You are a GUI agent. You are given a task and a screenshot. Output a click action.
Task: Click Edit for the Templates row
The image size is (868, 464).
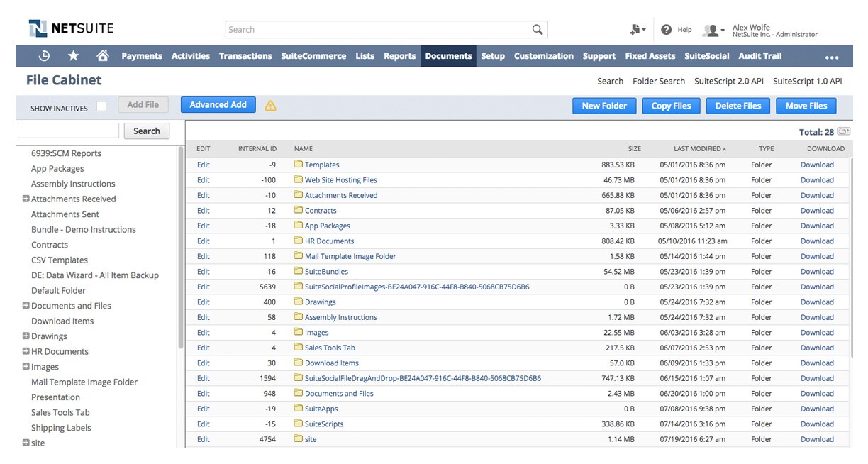pyautogui.click(x=204, y=165)
